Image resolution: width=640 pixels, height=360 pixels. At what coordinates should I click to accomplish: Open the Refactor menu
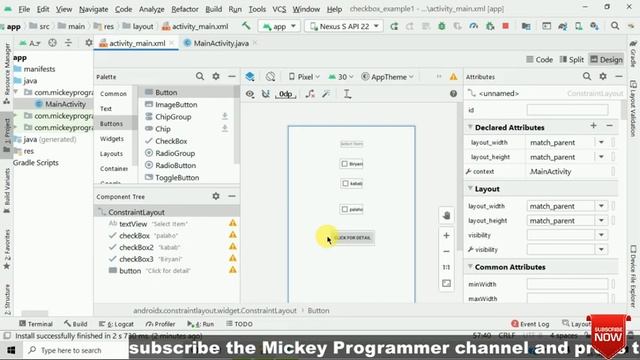pyautogui.click(x=184, y=9)
